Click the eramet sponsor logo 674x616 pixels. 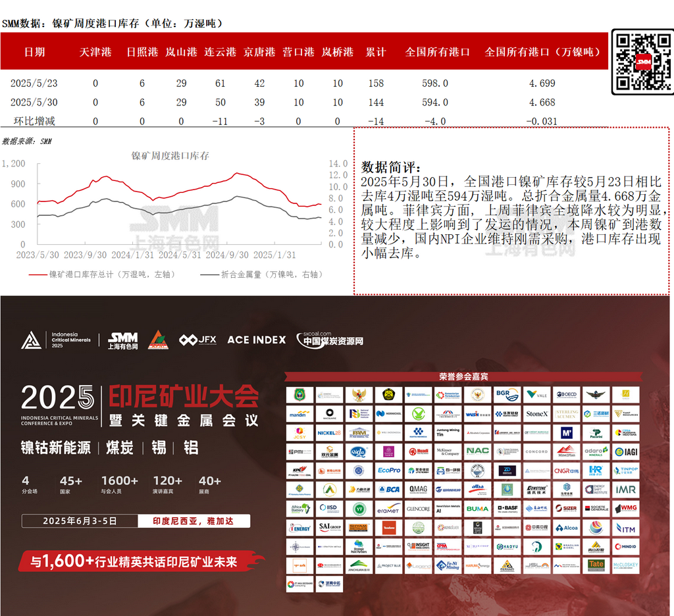tap(388, 509)
